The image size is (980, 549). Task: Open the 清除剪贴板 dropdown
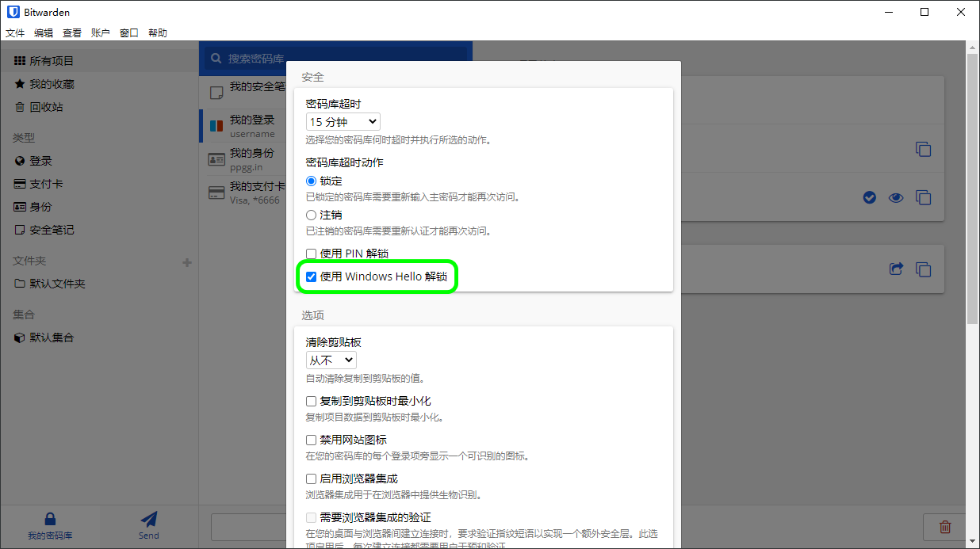pyautogui.click(x=331, y=360)
